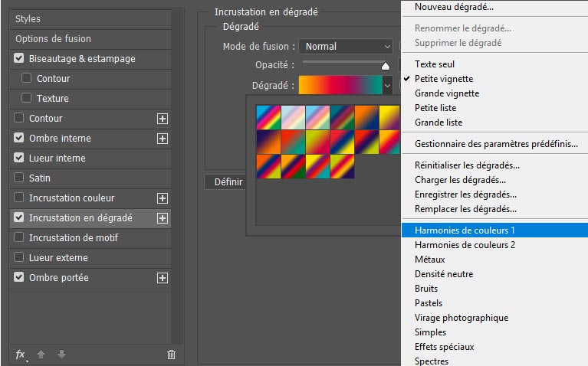The width and height of the screenshot is (588, 366).
Task: Choose Métaux gradient set
Action: 429,260
